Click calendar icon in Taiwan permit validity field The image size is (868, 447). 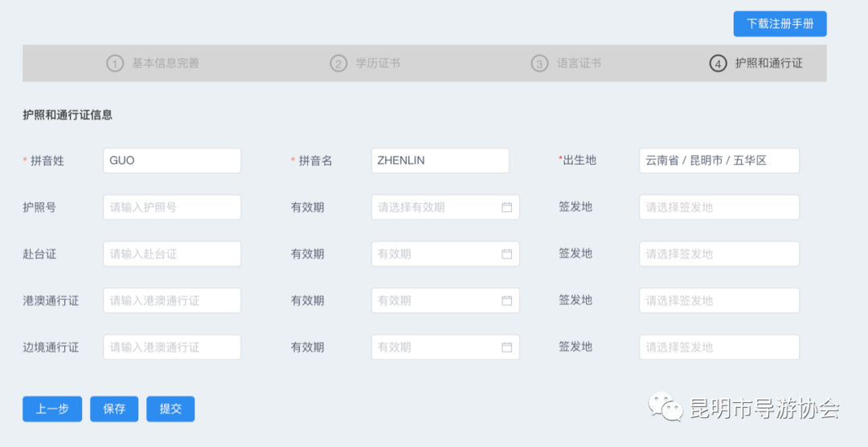(x=506, y=254)
